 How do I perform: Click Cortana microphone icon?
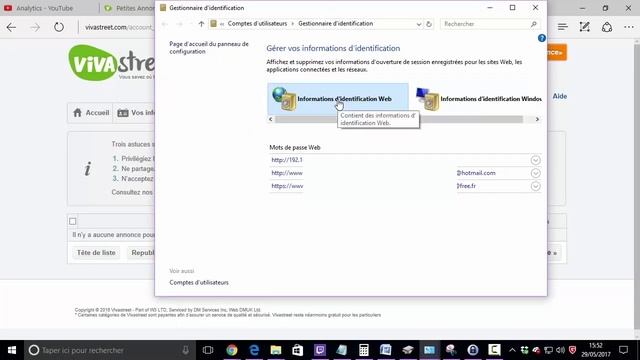(185, 350)
